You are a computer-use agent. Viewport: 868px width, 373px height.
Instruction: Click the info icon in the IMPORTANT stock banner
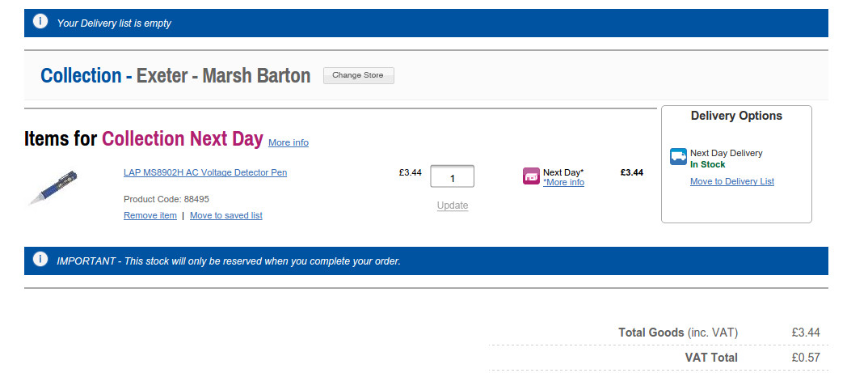(40, 260)
